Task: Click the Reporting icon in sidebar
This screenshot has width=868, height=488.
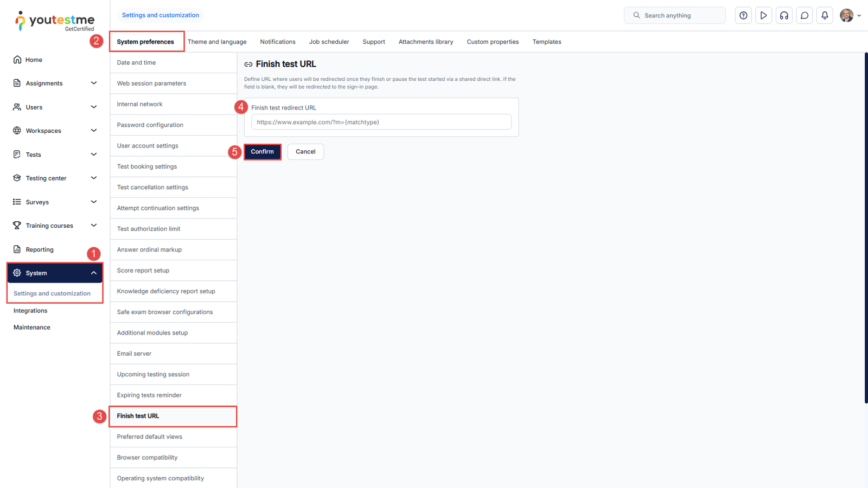Action: [17, 249]
